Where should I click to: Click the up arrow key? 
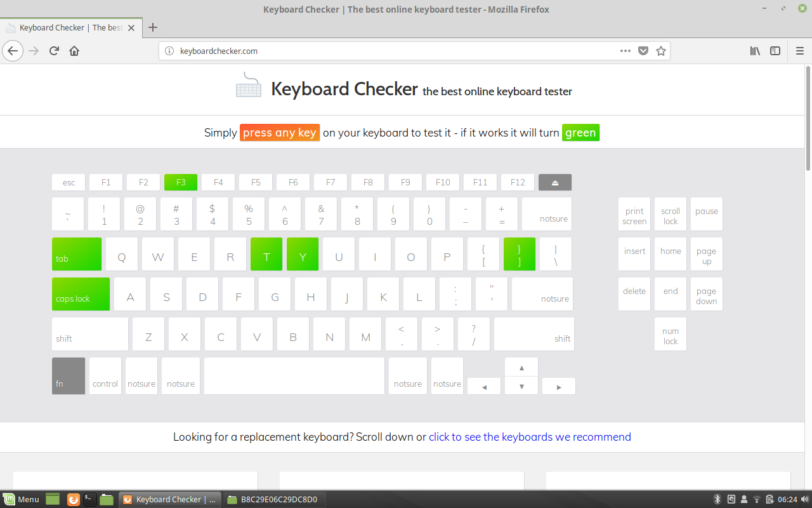click(521, 367)
